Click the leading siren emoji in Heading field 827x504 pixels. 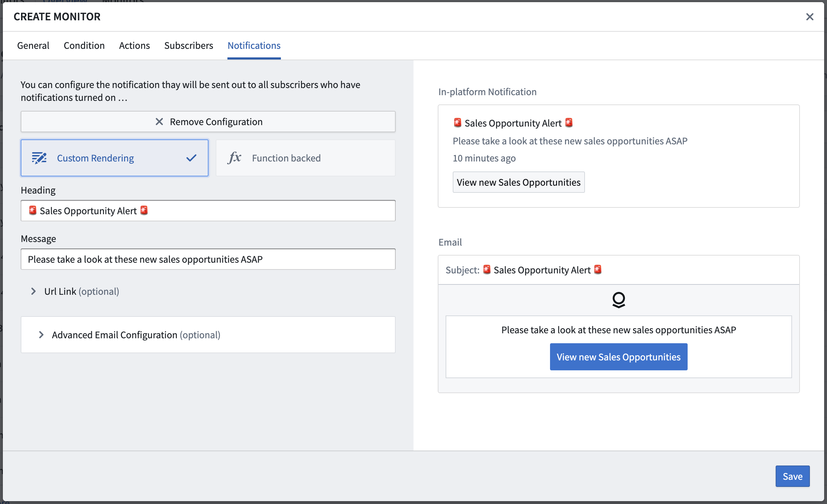(33, 210)
